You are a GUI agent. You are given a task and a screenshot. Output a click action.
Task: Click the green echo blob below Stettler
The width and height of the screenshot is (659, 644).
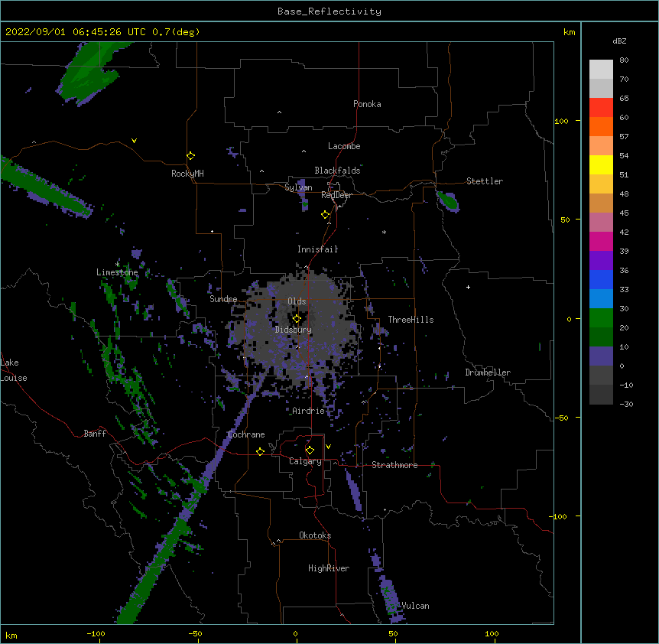click(448, 201)
